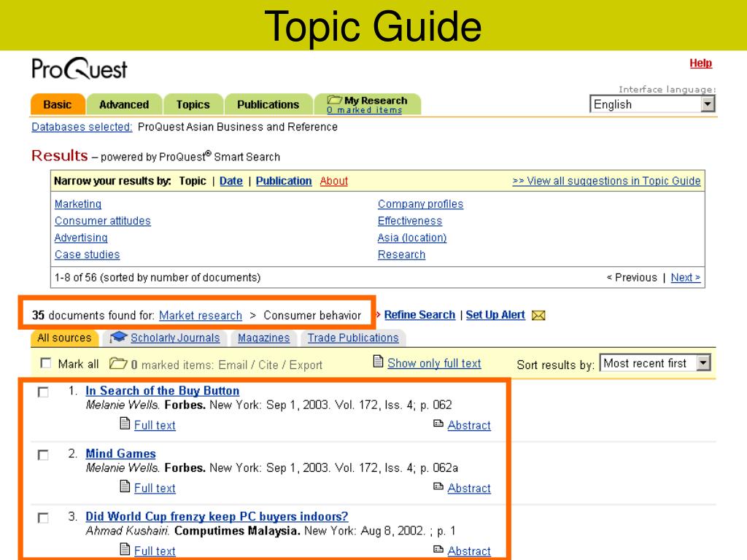This screenshot has width=747, height=560.
Task: Click the Effectiveness topic link
Action: point(410,221)
